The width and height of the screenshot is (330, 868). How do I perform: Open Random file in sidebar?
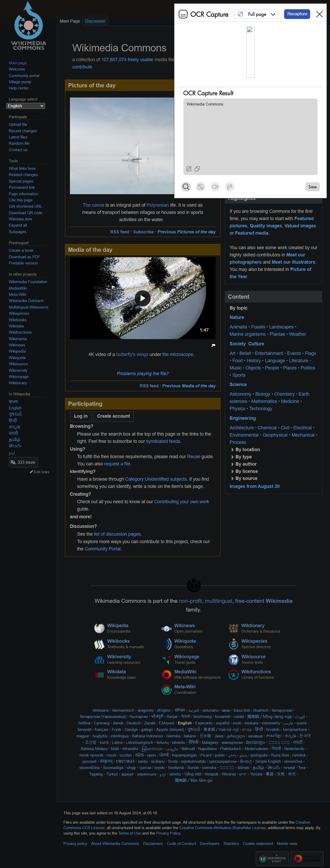(x=19, y=144)
